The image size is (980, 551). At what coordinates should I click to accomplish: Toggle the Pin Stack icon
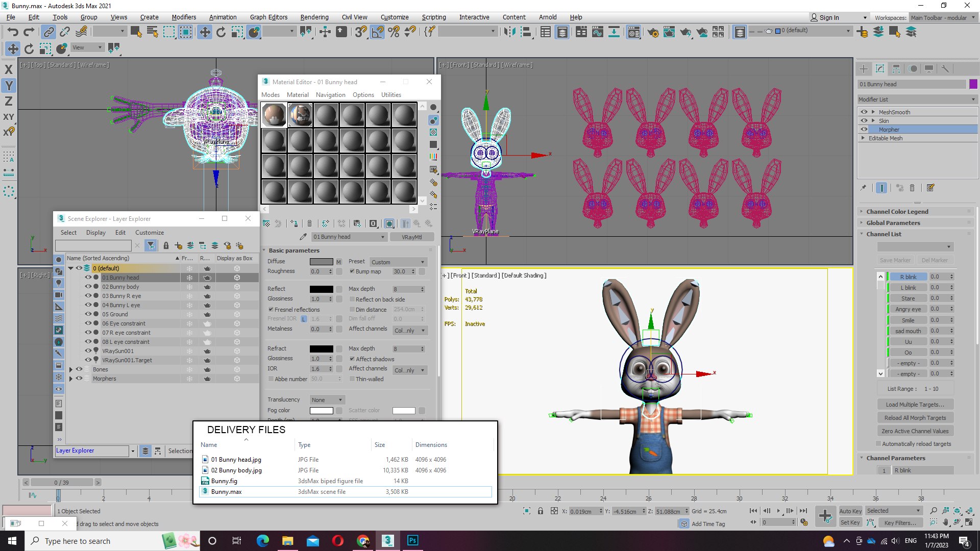point(864,188)
